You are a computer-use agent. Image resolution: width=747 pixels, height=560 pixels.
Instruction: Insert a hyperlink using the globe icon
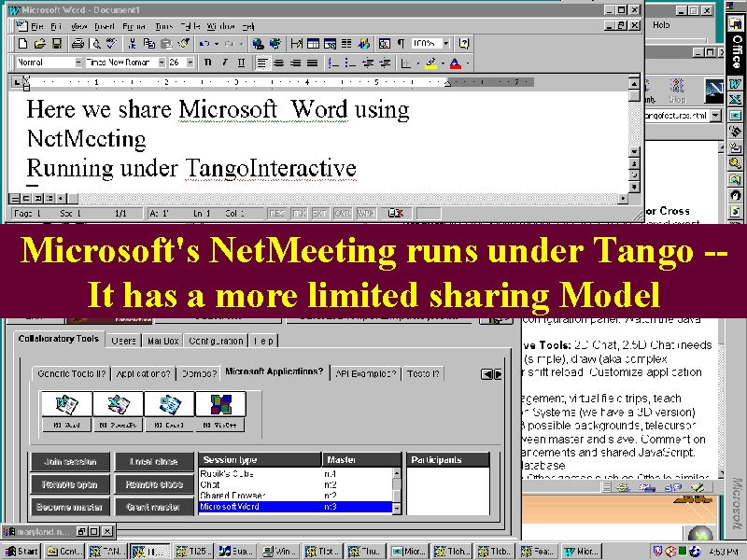[x=259, y=44]
